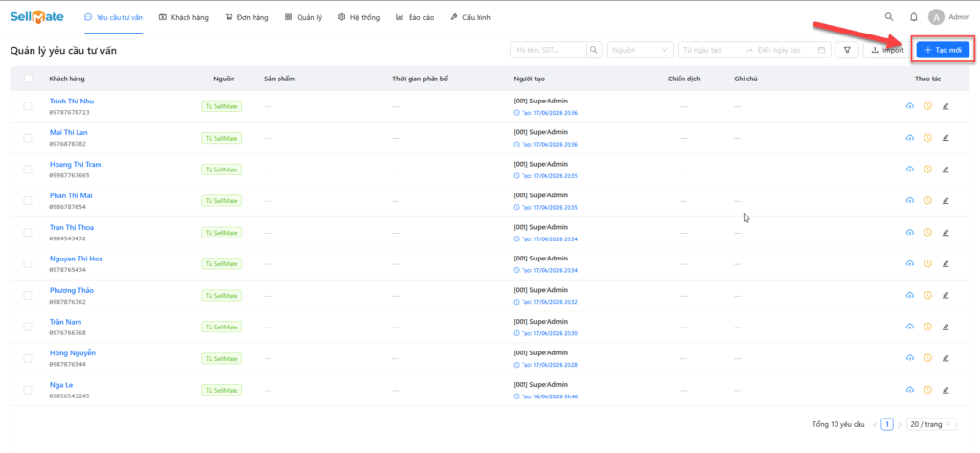Click edit pencil icon for Nga Le

945,389
